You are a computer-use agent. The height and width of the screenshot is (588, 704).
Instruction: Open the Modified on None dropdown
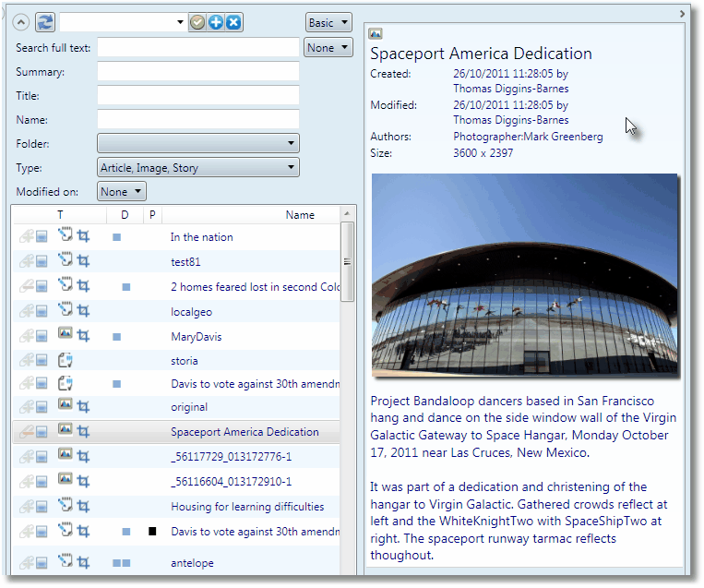[x=121, y=192]
